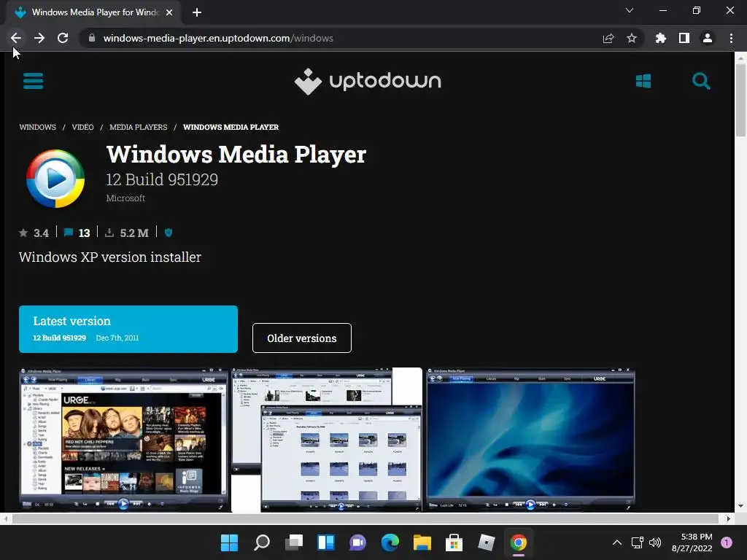Screen dimensions: 747x560
Task: Click the security shield badge
Action: pos(169,233)
